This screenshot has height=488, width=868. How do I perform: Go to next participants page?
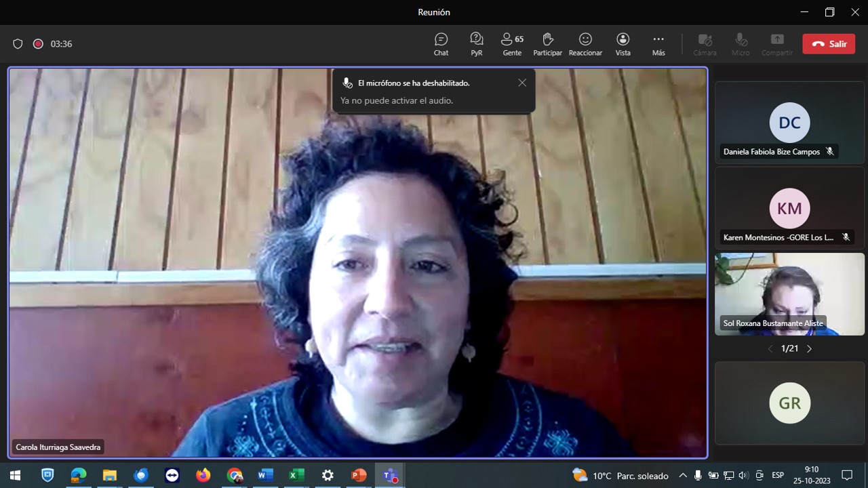[x=809, y=349]
